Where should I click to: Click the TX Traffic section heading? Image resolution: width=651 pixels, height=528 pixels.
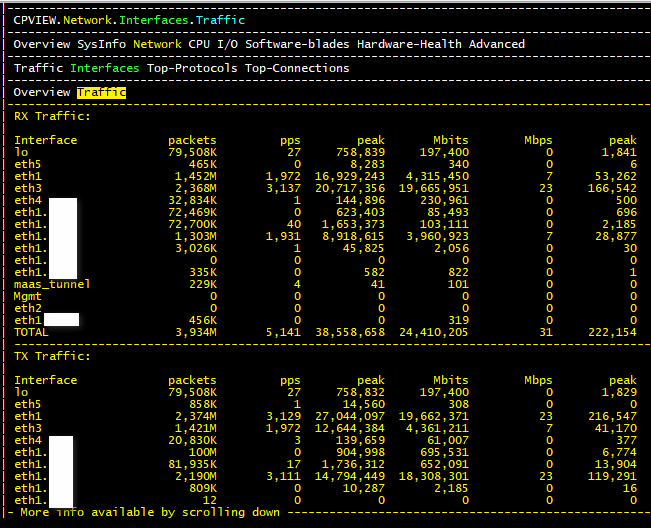pyautogui.click(x=52, y=356)
